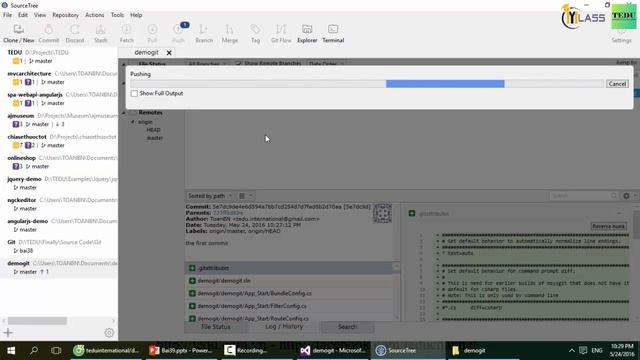
Task: Select the ngckeditor repository bookmark
Action: point(59,204)
